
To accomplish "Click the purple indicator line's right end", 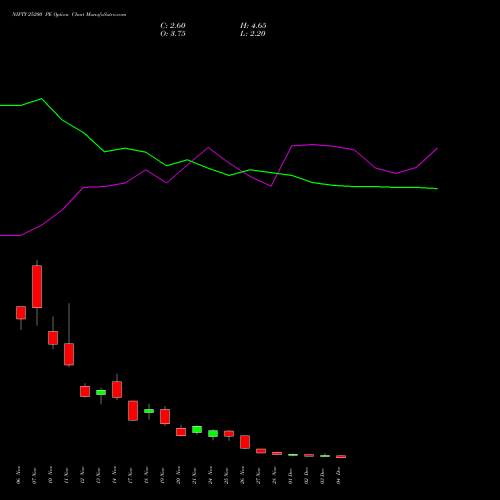I will pos(437,148).
